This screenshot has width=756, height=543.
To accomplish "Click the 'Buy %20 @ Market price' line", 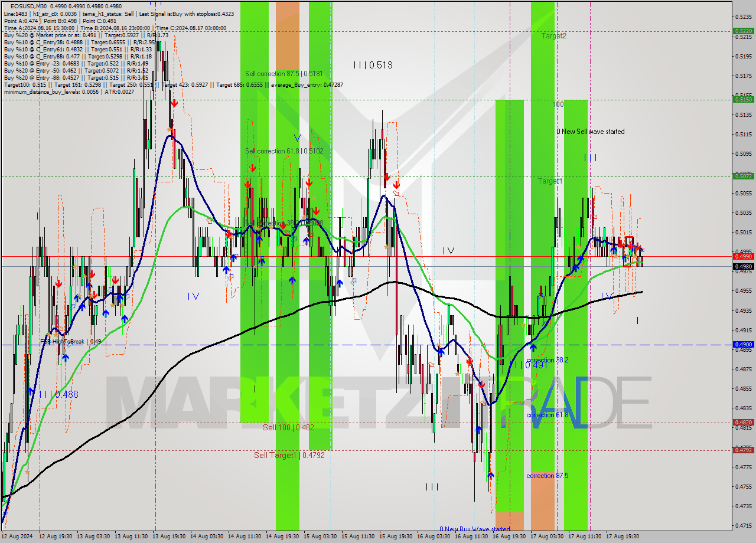I will pos(86,35).
